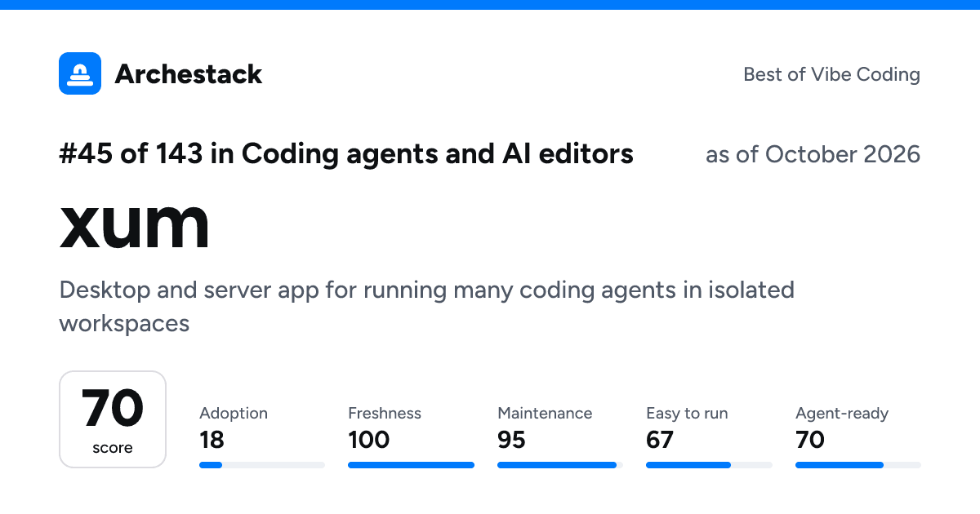Click the 'as of October 2026' date
This screenshot has width=980, height=514.
click(813, 154)
